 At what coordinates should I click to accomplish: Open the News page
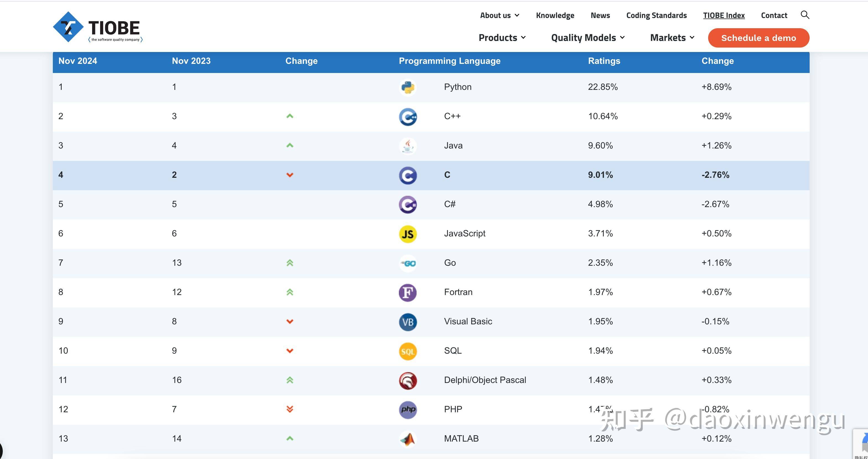pyautogui.click(x=600, y=15)
